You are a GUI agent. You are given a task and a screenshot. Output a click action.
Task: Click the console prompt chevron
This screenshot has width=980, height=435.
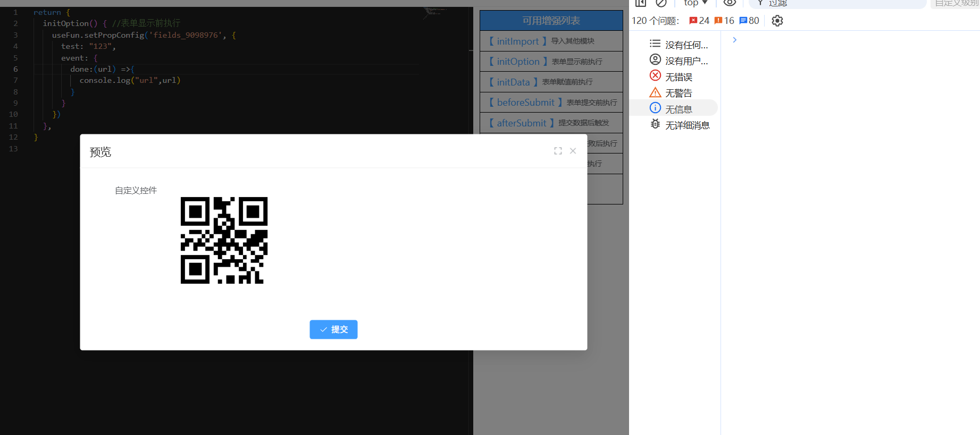[x=734, y=40]
